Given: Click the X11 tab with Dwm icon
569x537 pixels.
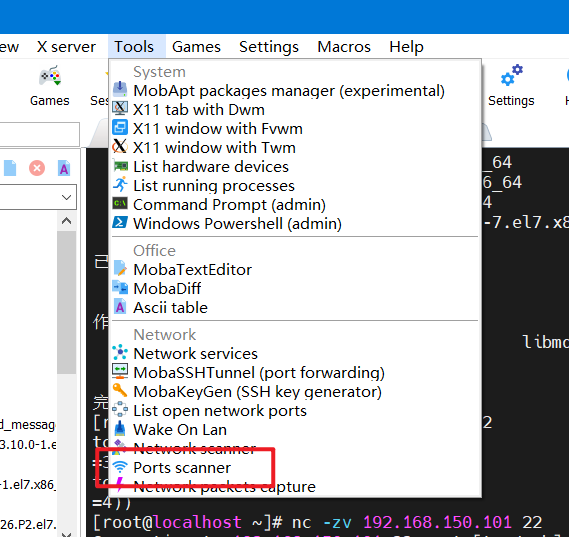Looking at the screenshot, I should click(120, 108).
